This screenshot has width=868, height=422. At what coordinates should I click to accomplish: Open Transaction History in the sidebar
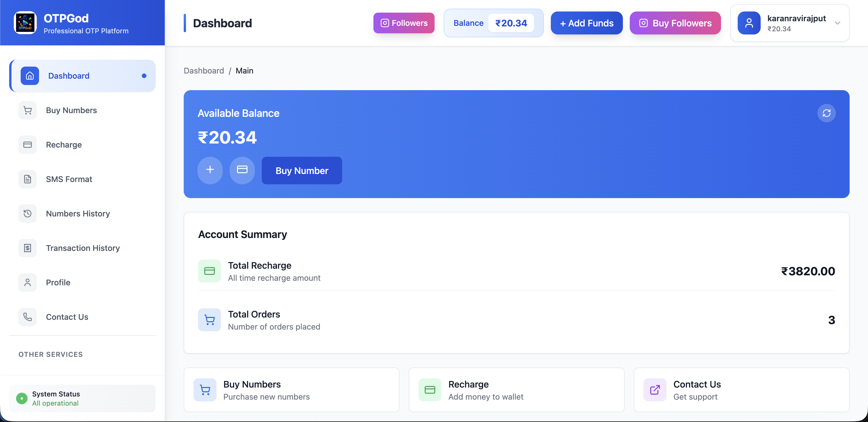click(x=82, y=248)
